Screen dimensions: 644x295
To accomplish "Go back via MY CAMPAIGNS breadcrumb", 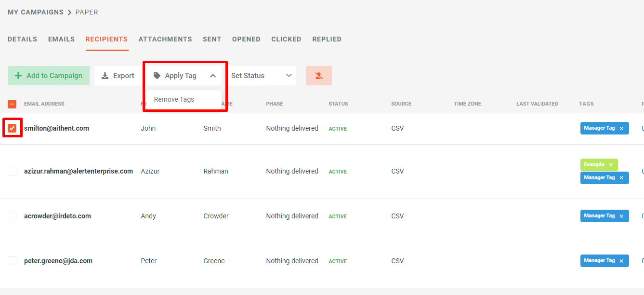I will pyautogui.click(x=35, y=12).
